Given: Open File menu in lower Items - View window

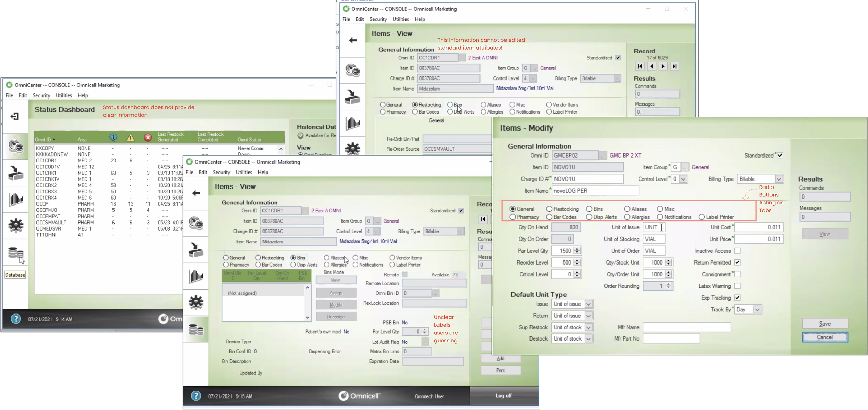Looking at the screenshot, I should point(190,172).
